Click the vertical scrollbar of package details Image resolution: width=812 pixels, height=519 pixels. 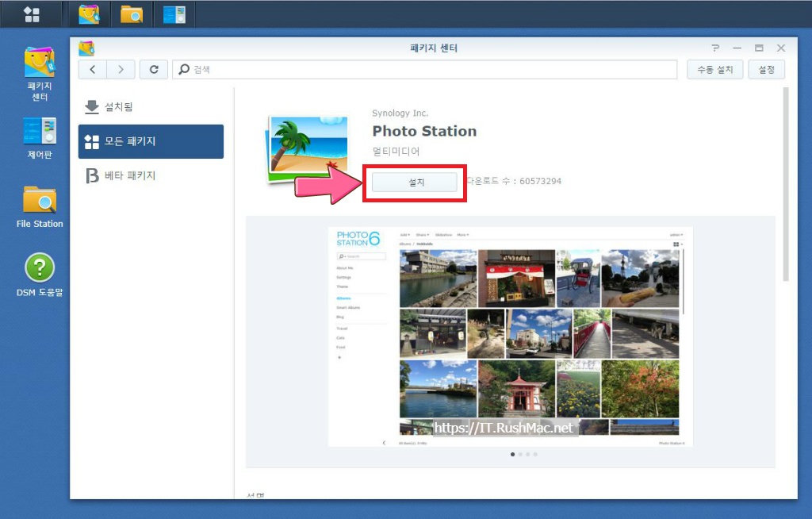pyautogui.click(x=786, y=184)
